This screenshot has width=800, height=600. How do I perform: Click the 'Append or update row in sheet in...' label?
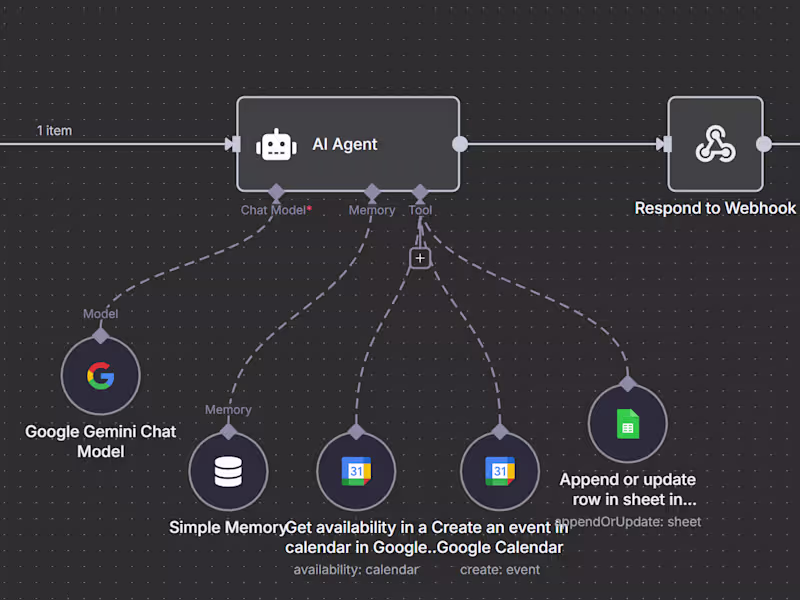628,489
